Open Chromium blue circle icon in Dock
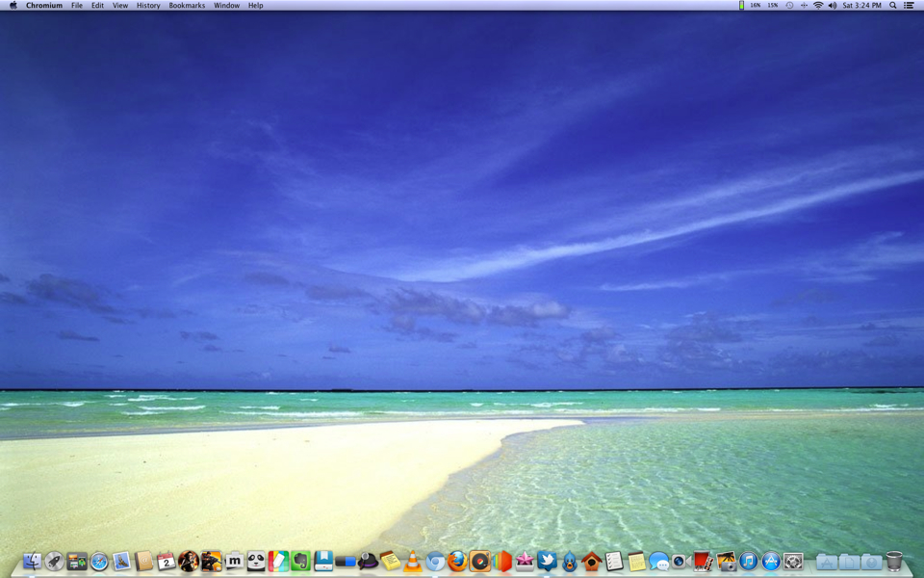924x578 pixels. pos(435,561)
